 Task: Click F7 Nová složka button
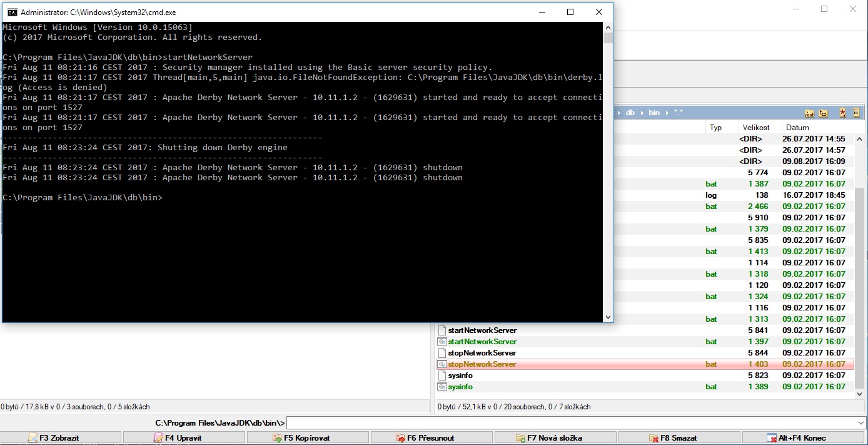[x=556, y=438]
